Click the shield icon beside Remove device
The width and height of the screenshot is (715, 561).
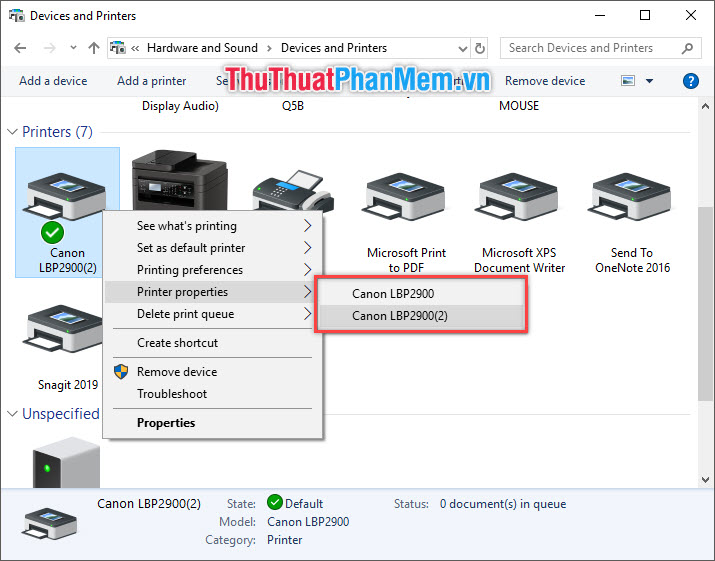point(121,372)
